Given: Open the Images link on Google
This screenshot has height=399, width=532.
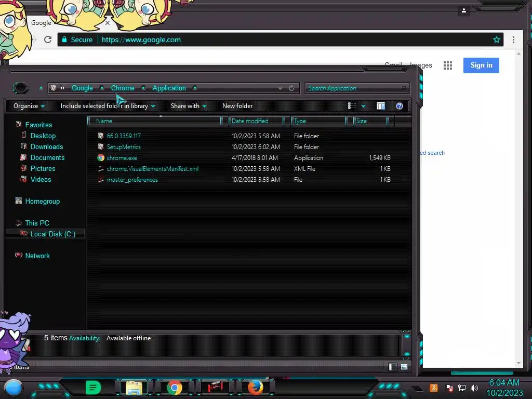Looking at the screenshot, I should click(x=421, y=65).
